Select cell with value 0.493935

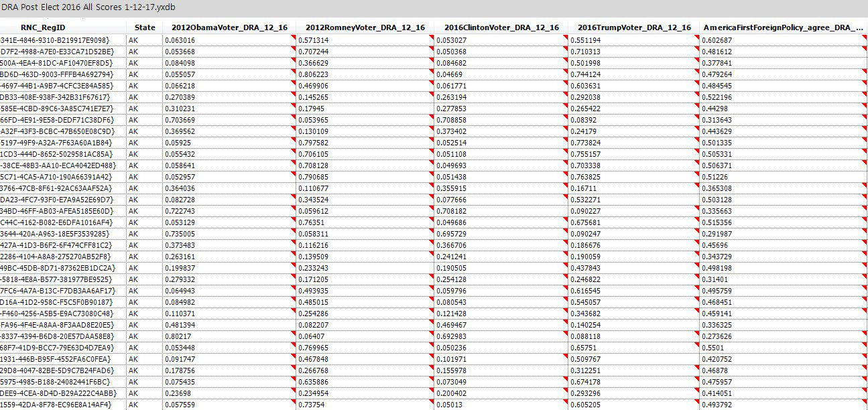[x=365, y=290]
